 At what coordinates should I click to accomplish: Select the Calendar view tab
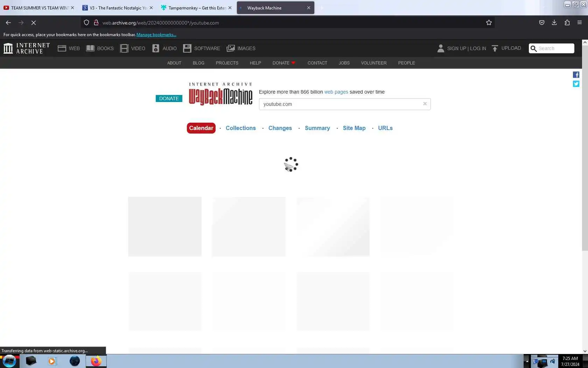(201, 128)
